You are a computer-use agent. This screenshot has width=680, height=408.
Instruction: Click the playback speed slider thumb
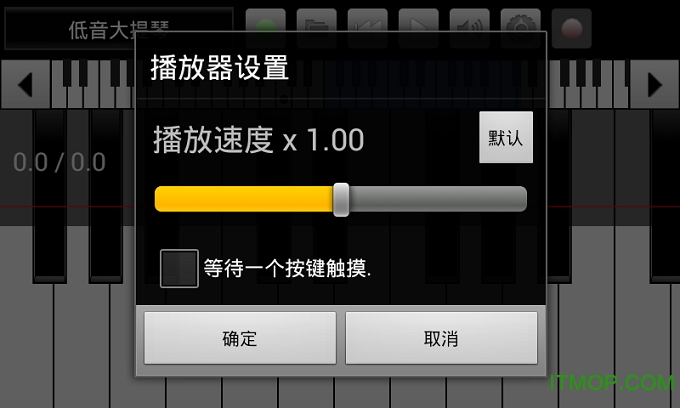click(341, 199)
